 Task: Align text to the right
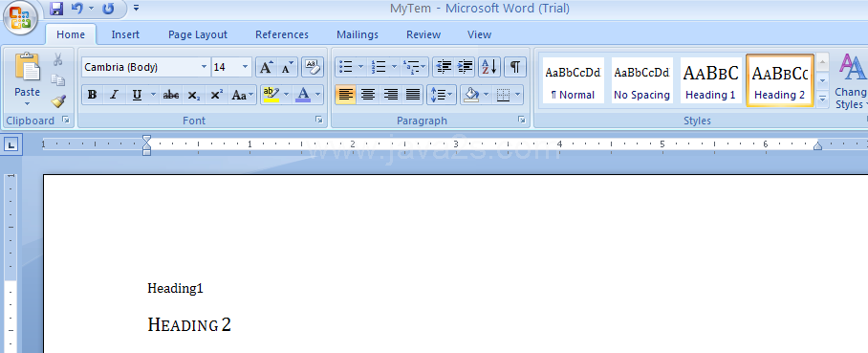(x=390, y=94)
